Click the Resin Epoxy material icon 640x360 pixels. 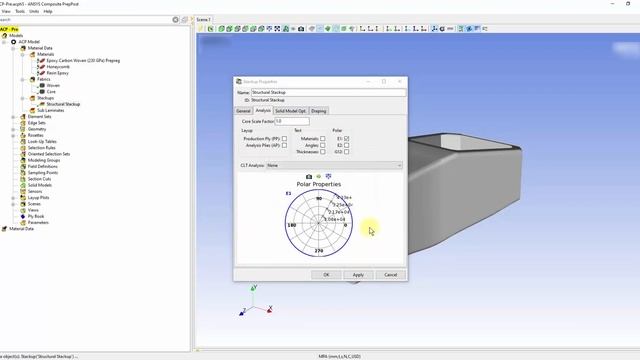coord(41,73)
